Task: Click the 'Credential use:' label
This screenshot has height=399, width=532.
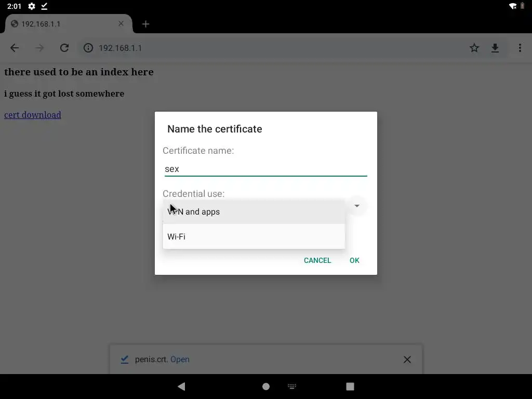Action: (x=193, y=194)
